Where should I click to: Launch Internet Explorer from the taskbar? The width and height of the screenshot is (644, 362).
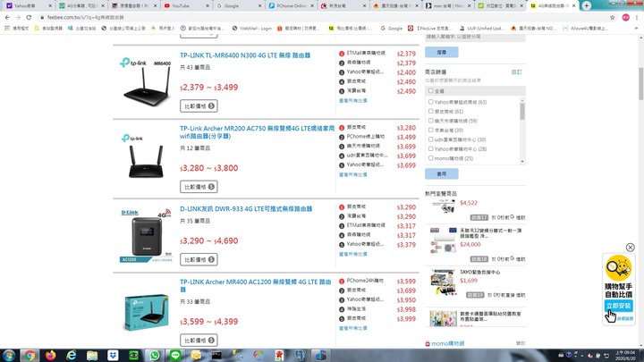[x=72, y=355]
